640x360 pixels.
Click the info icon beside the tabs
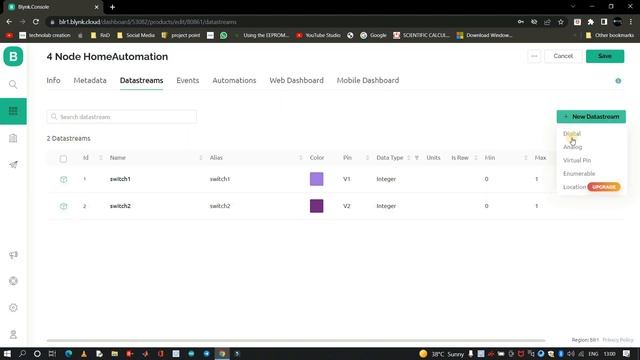[x=618, y=81]
